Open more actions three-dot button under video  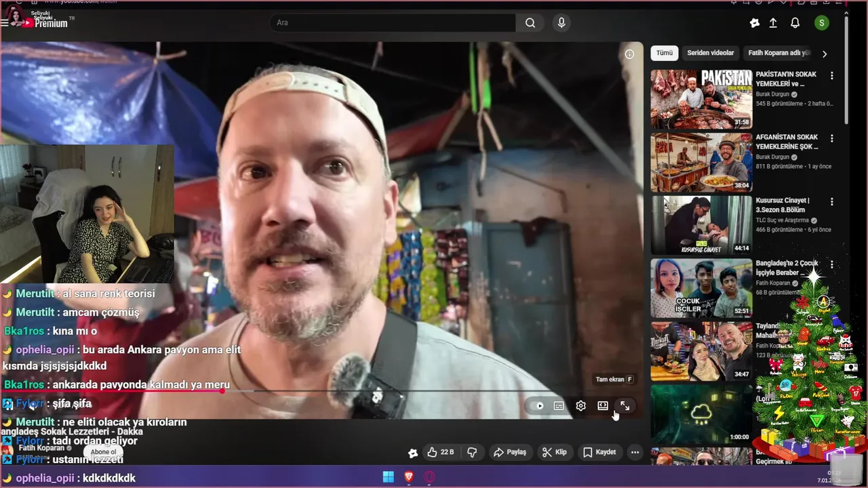point(635,452)
